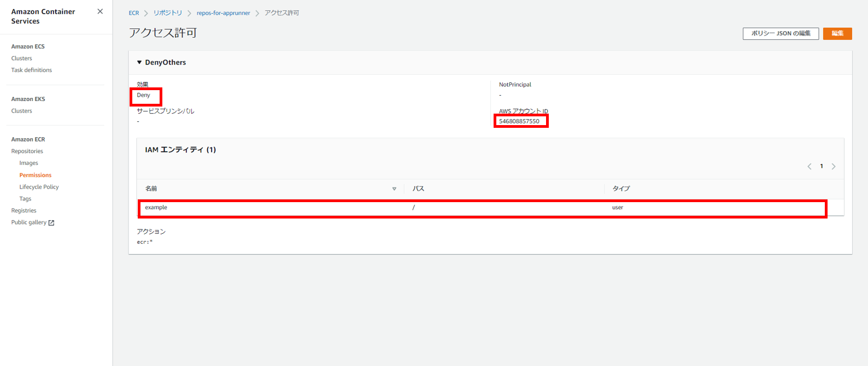
Task: Click the orange 編集 button
Action: [x=837, y=33]
